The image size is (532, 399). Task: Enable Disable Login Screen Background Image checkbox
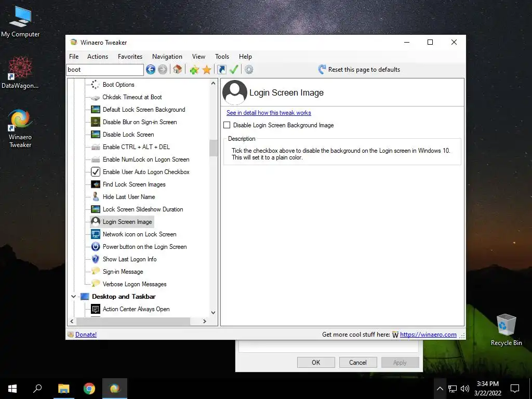click(227, 125)
